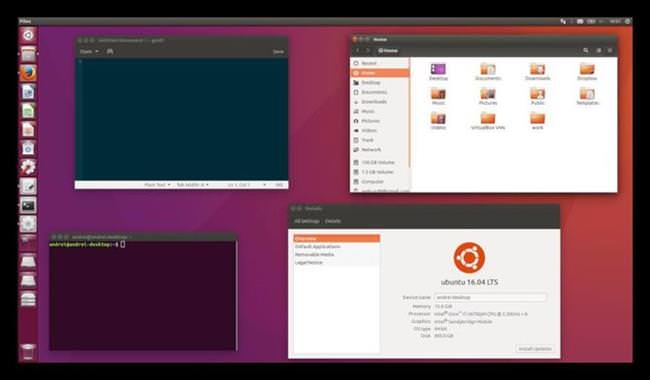Click the new document icon in gedit
Screen dimensions: 650x380
[110, 51]
